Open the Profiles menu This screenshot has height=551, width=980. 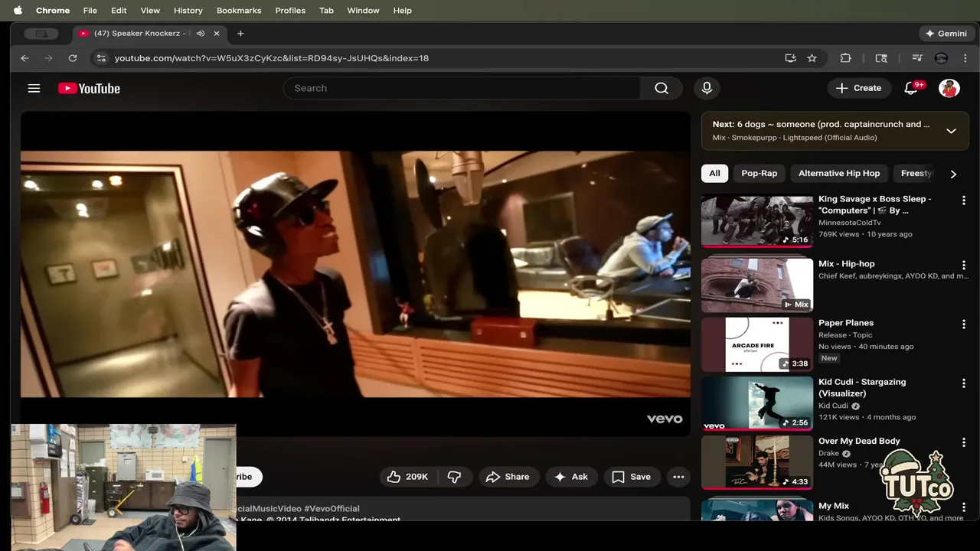(290, 10)
